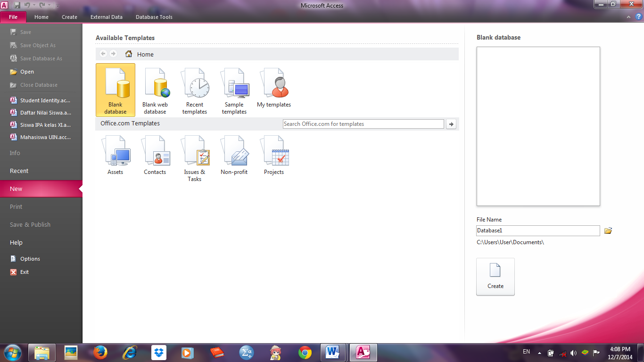The height and width of the screenshot is (362, 644).
Task: Pick the Contacts template category
Action: pos(155,156)
